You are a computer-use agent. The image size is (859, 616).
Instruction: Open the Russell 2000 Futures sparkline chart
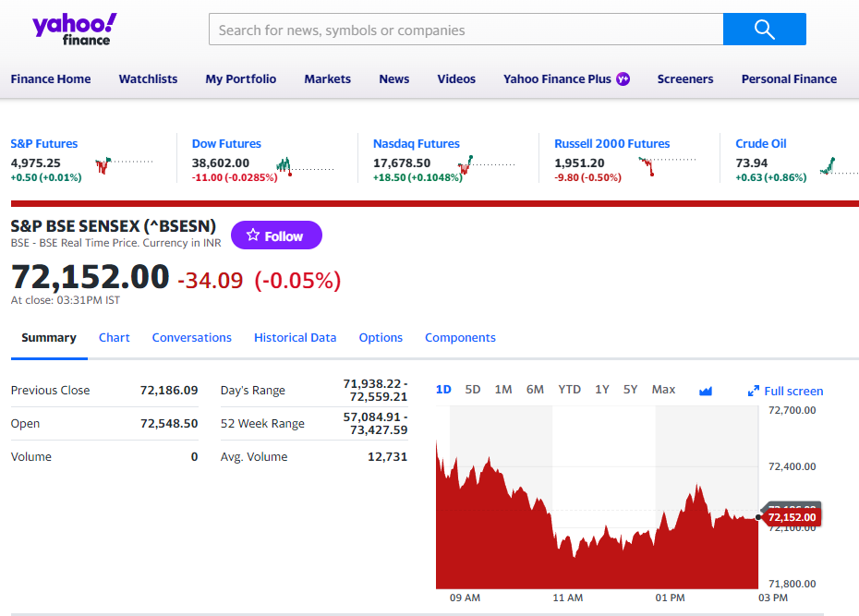[667, 166]
